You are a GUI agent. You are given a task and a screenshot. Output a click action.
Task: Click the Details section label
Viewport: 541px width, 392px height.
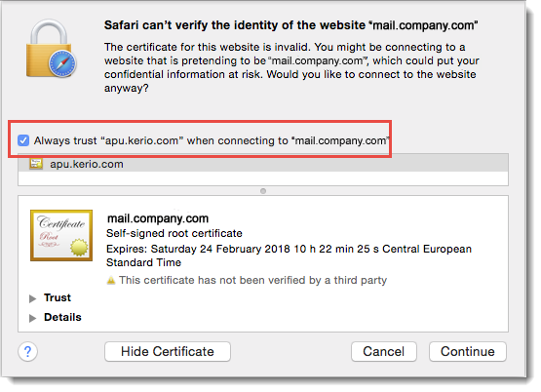[62, 317]
